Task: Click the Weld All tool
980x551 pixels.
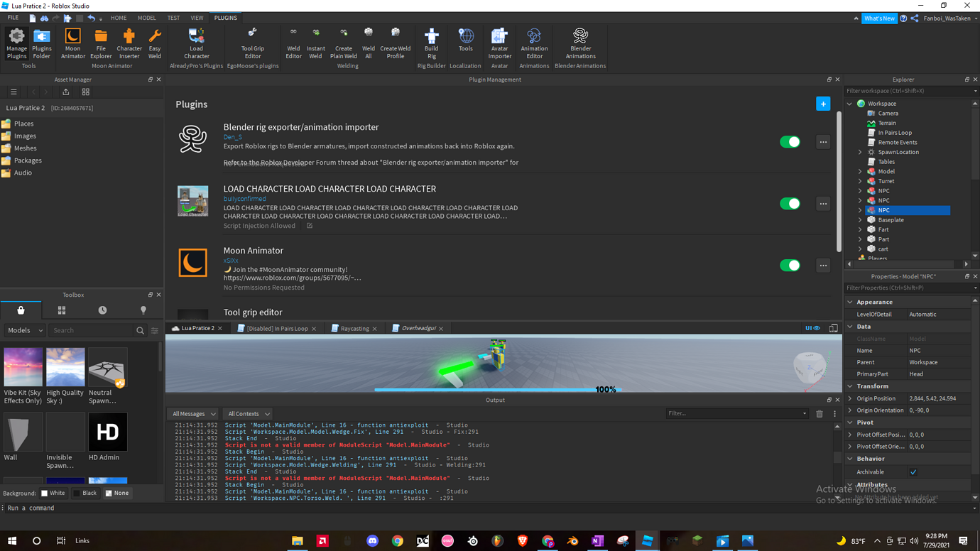Action: [369, 43]
